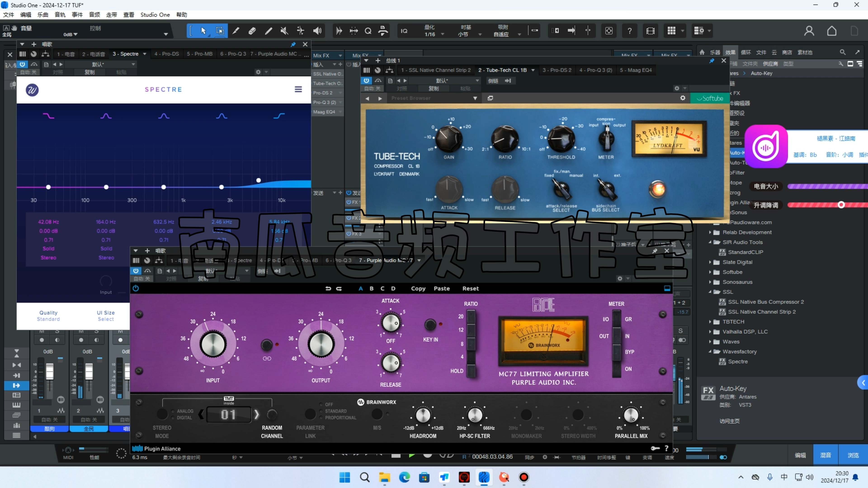Click the 混音 mix view button

[825, 455]
